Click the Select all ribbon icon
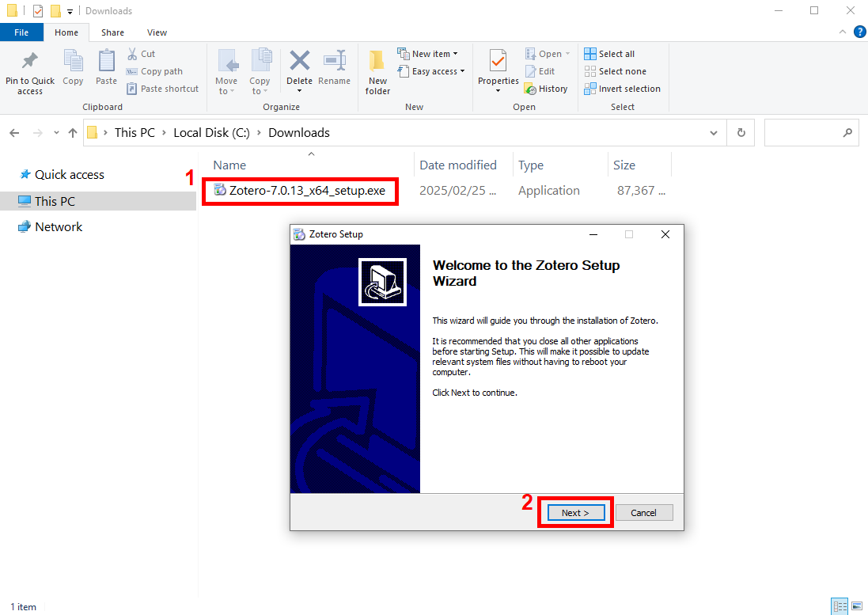The image size is (868, 615). pos(590,54)
